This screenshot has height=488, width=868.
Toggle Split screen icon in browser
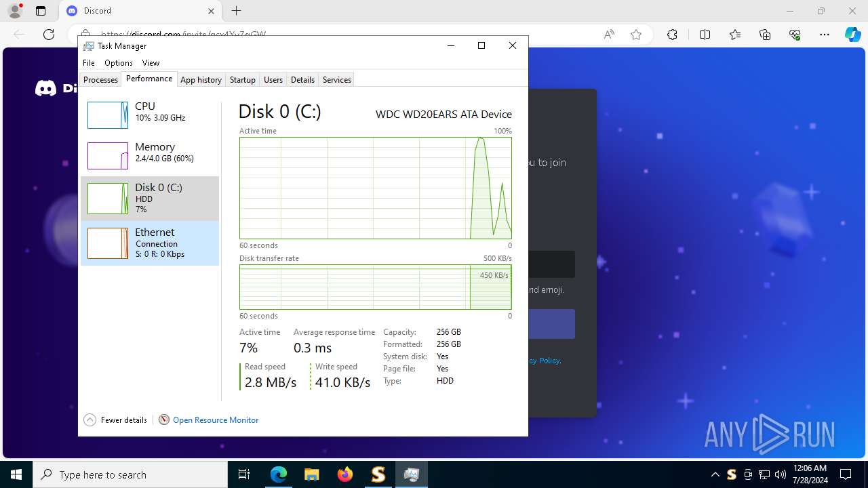pyautogui.click(x=705, y=35)
